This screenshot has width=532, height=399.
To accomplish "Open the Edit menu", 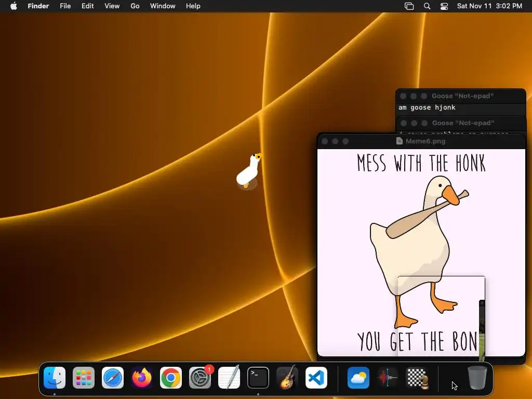I will [87, 6].
